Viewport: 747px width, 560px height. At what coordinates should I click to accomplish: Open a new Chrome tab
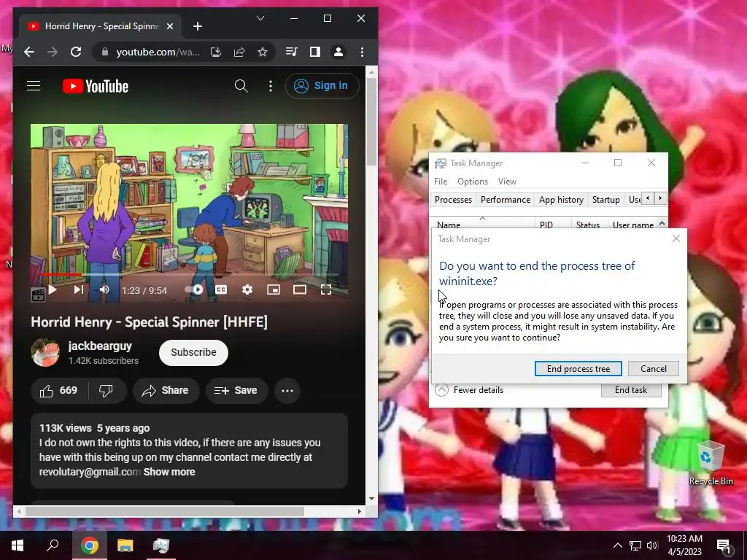(198, 27)
